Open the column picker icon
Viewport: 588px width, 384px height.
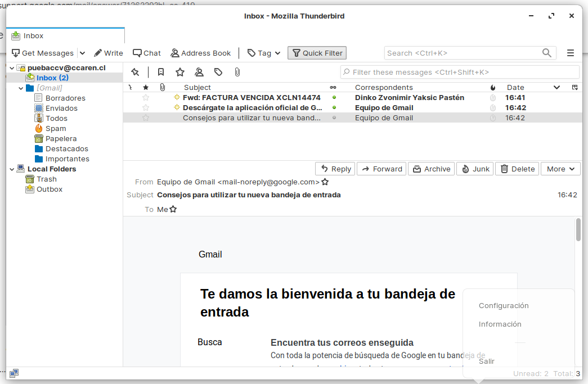575,87
